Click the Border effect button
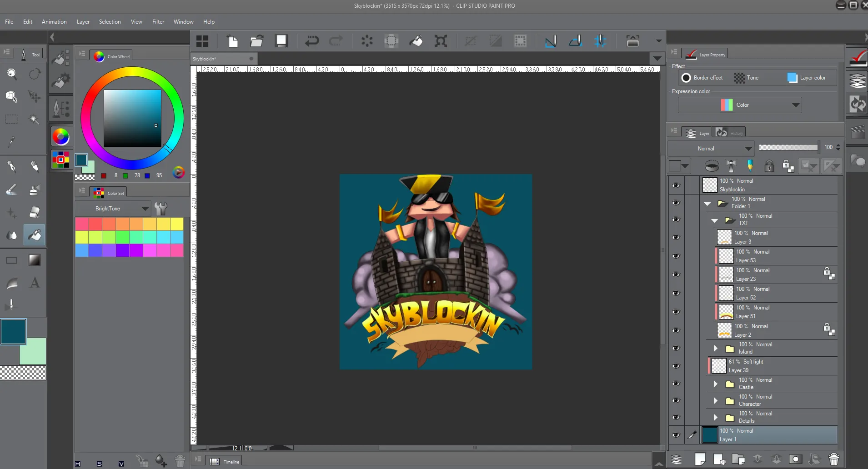The image size is (868, 469). [x=702, y=78]
